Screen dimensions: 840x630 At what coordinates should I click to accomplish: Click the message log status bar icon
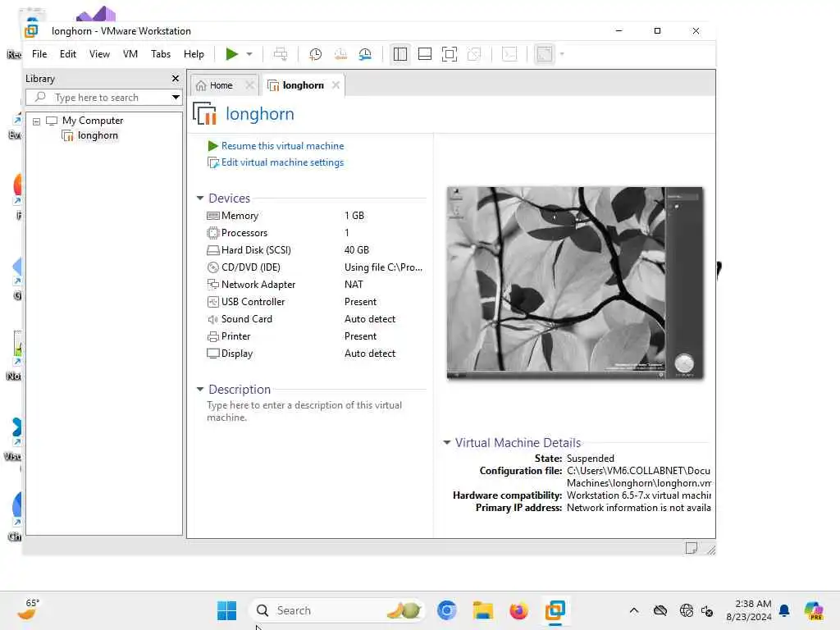coord(691,548)
